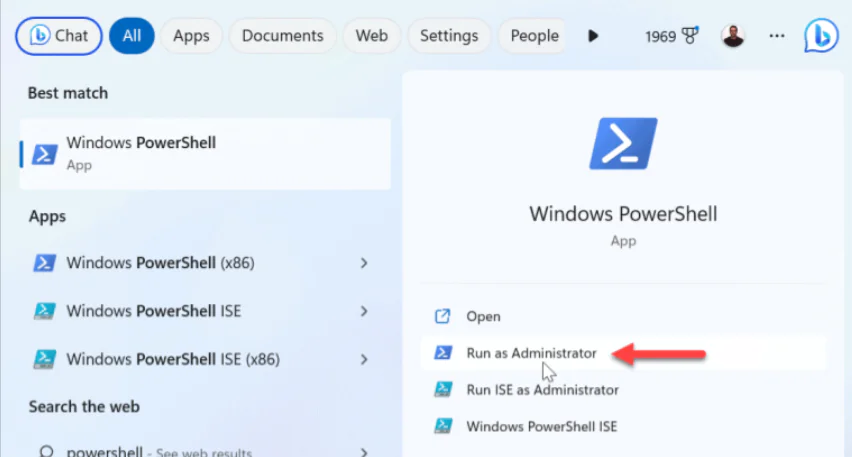
Task: Switch to the People filter
Action: click(532, 36)
